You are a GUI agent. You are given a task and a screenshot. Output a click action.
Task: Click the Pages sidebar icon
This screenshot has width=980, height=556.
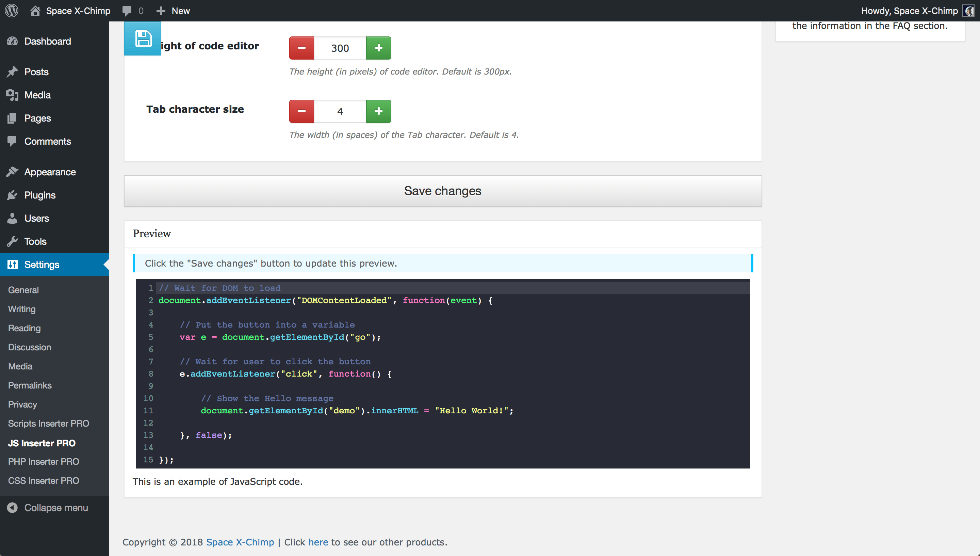click(x=12, y=118)
